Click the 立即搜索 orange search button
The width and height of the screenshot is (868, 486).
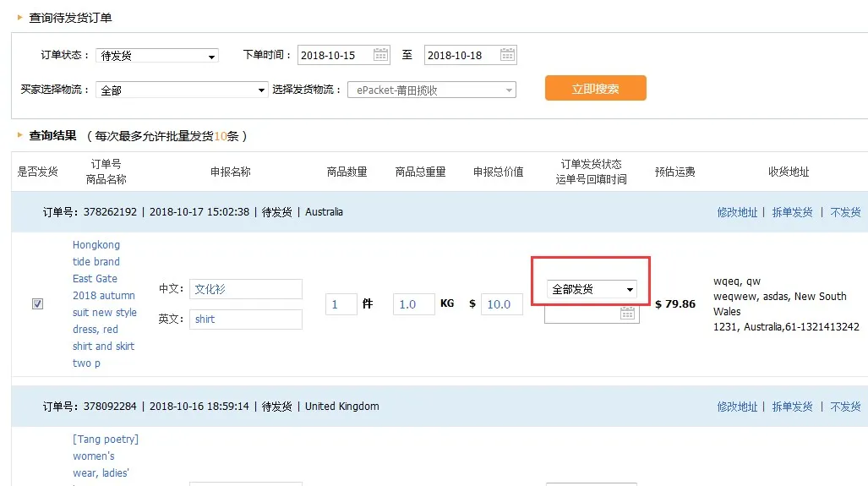coord(596,88)
